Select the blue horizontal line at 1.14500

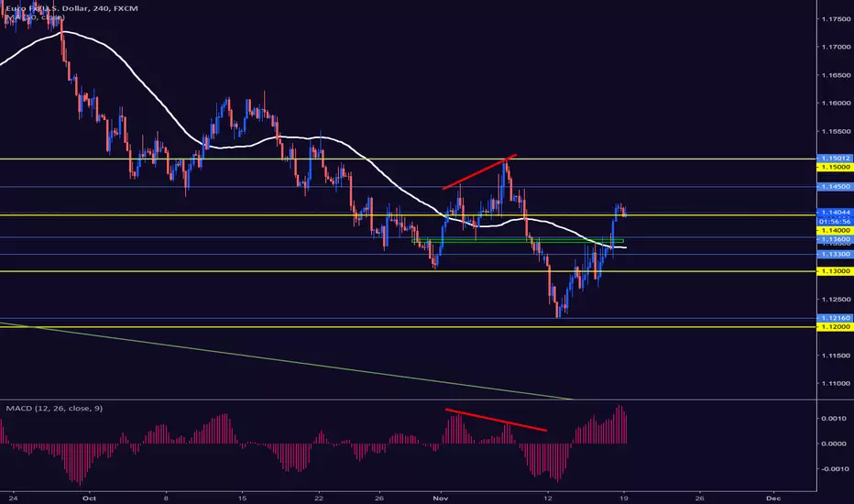[409, 187]
